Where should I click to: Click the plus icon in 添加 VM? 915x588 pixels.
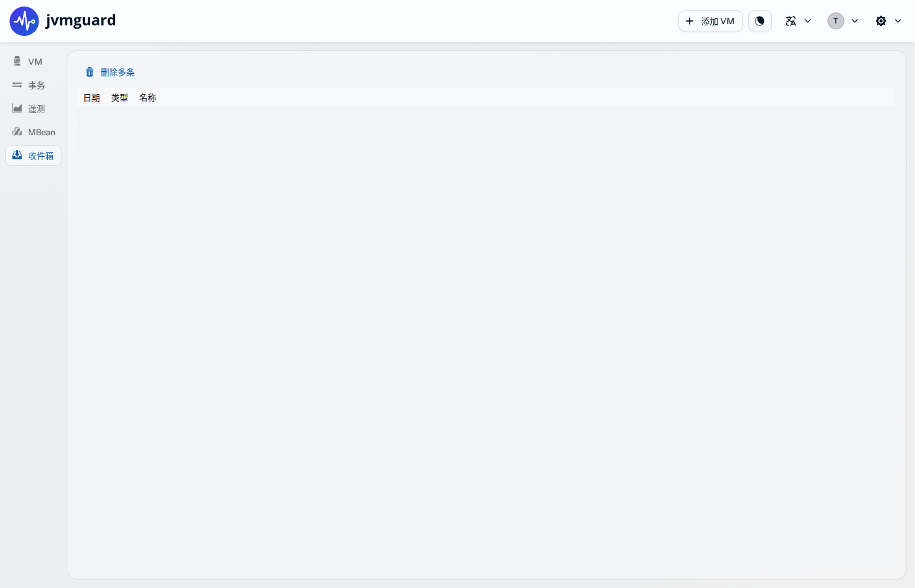point(690,21)
